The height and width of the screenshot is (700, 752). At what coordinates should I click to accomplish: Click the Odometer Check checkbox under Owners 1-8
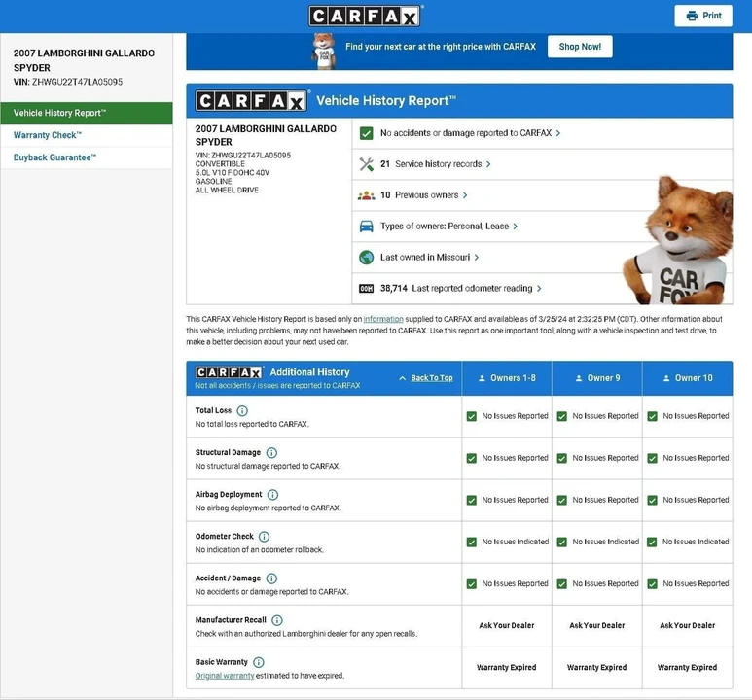[x=472, y=542]
